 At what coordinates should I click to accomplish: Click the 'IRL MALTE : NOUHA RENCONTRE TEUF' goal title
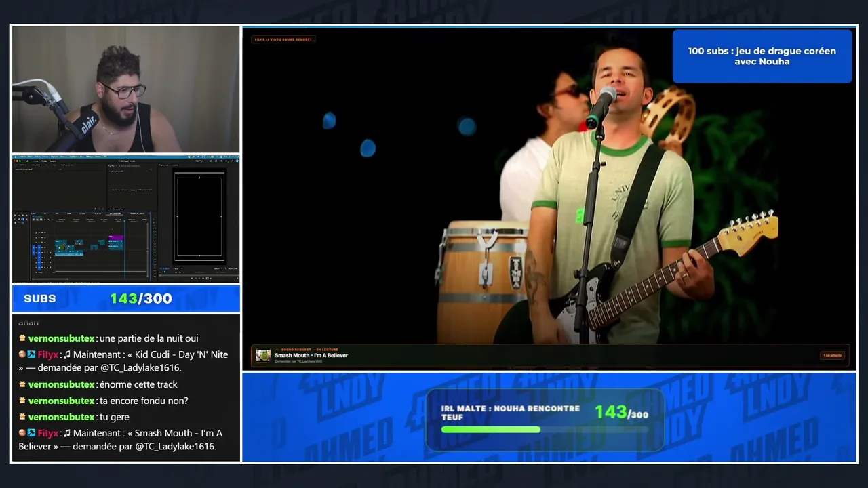click(x=511, y=413)
